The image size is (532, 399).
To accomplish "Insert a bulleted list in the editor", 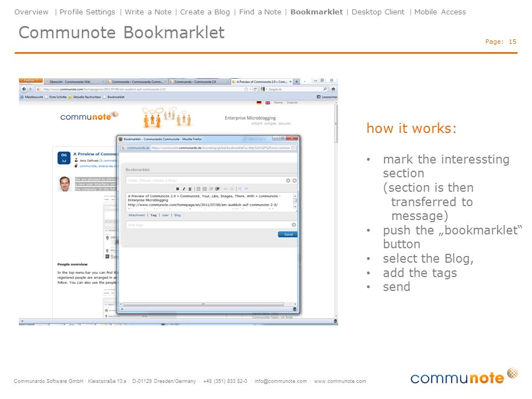I will pos(198,189).
